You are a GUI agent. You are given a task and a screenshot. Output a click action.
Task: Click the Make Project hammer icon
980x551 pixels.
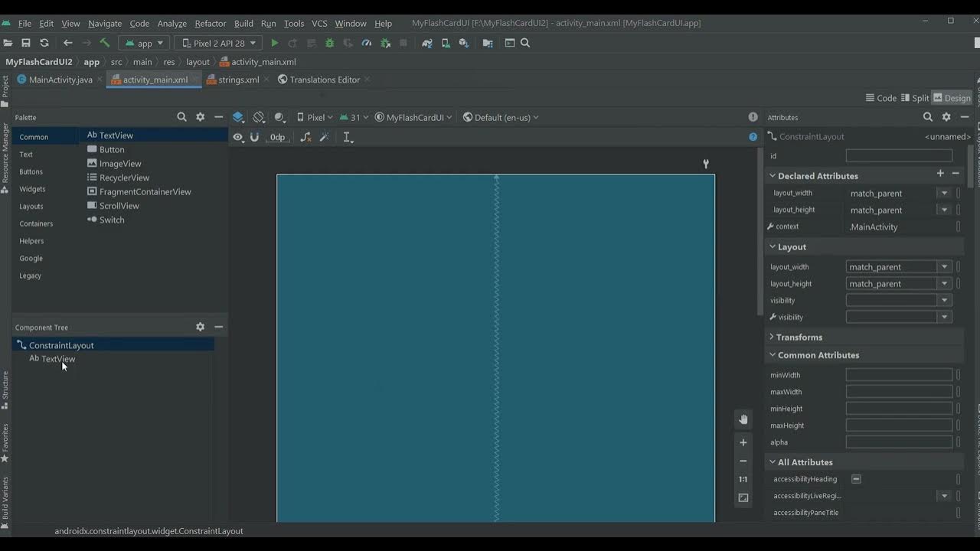(x=105, y=43)
